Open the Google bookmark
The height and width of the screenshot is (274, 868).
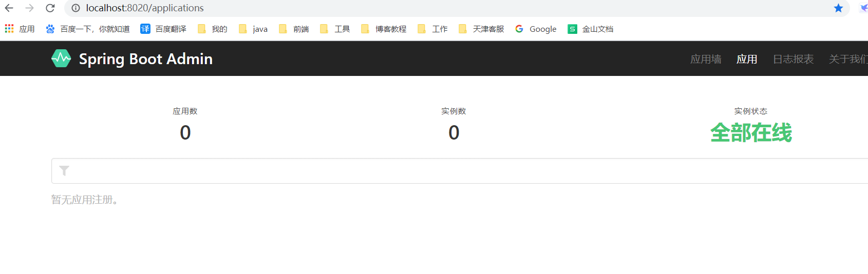point(536,29)
